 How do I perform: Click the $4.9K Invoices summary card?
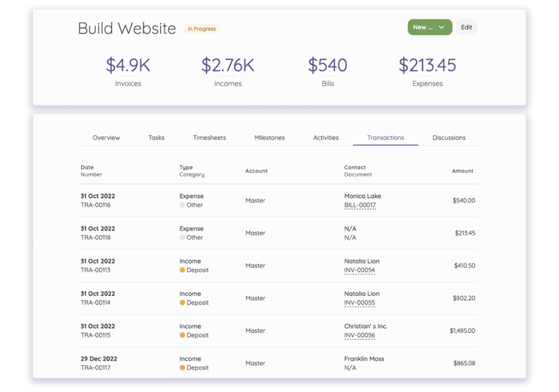tap(128, 71)
